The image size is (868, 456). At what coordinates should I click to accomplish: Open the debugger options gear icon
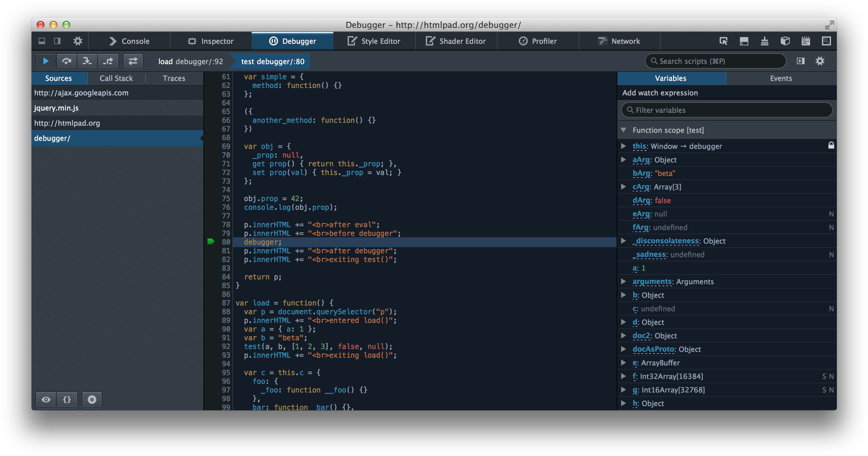pos(820,61)
